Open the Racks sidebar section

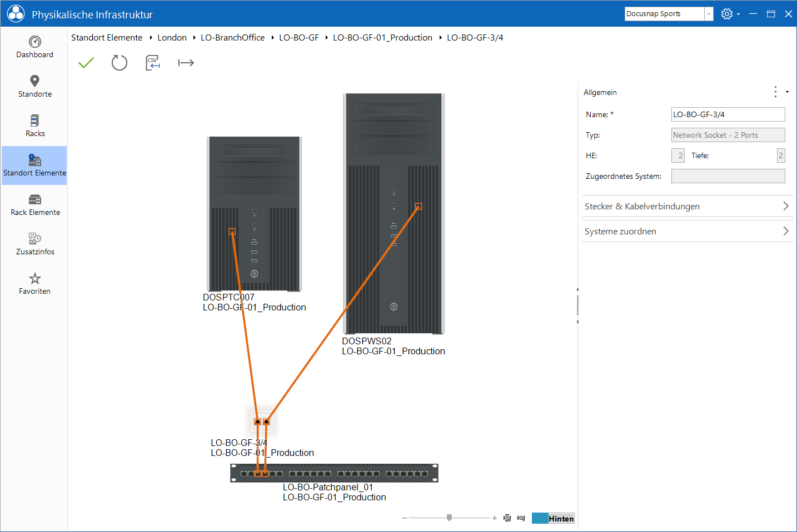click(34, 126)
